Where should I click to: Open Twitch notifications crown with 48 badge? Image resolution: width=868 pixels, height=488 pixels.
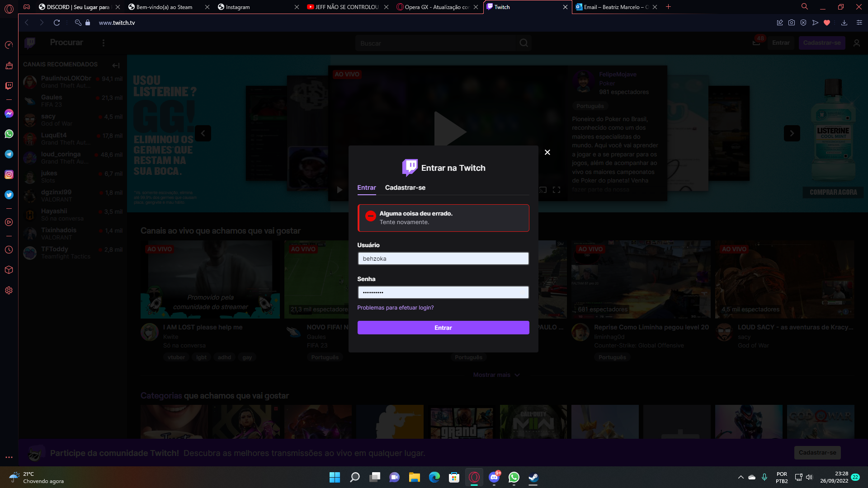757,42
